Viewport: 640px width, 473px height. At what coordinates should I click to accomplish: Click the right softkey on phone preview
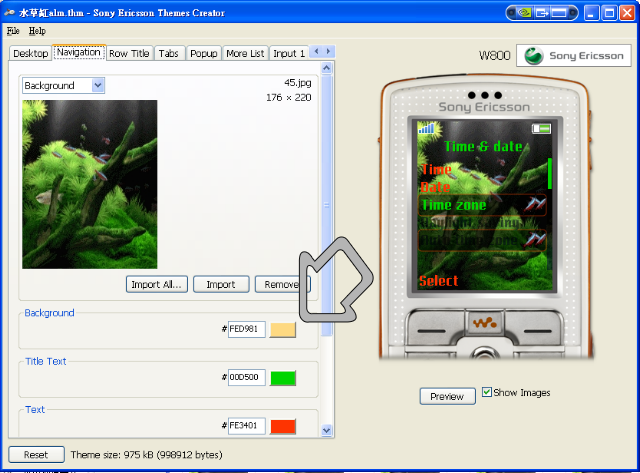coord(535,330)
